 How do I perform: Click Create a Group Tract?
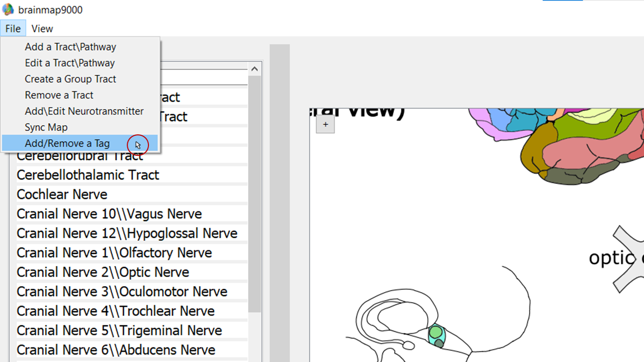(70, 79)
